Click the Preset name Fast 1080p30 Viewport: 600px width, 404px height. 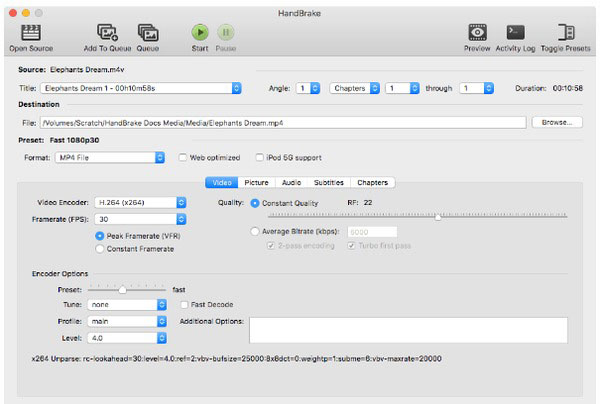click(x=74, y=140)
